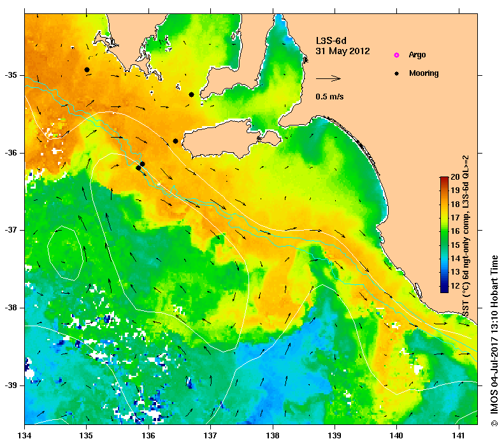Click the 'Mooring' legend label
Image resolution: width=504 pixels, height=446 pixels.
[424, 73]
